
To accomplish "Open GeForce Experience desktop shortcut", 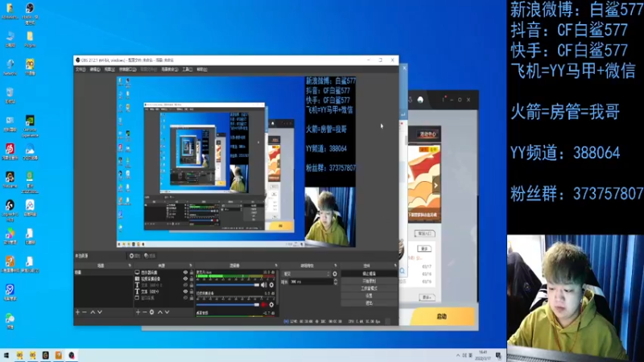I will point(30,126).
